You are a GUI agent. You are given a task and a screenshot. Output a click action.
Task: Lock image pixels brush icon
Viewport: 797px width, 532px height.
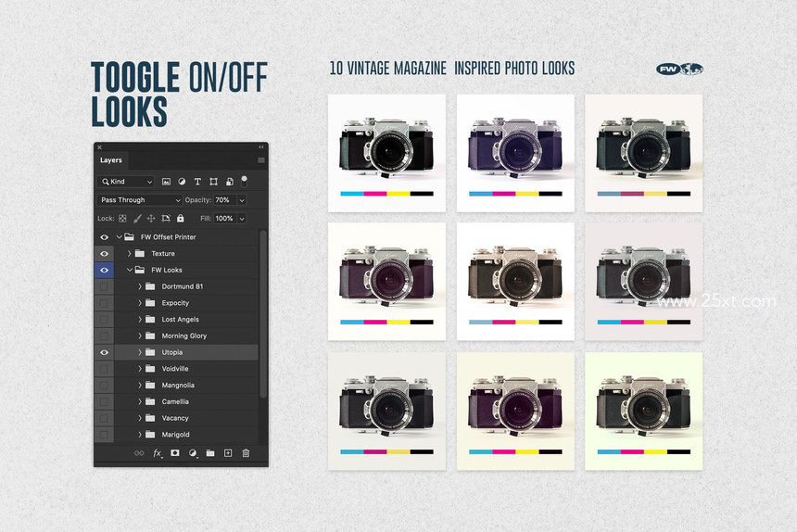click(x=137, y=219)
